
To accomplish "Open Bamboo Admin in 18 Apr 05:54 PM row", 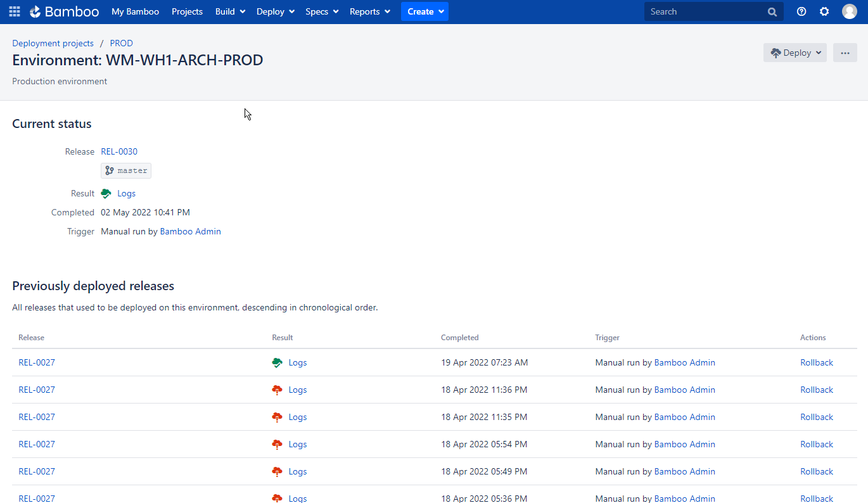I will tap(685, 445).
